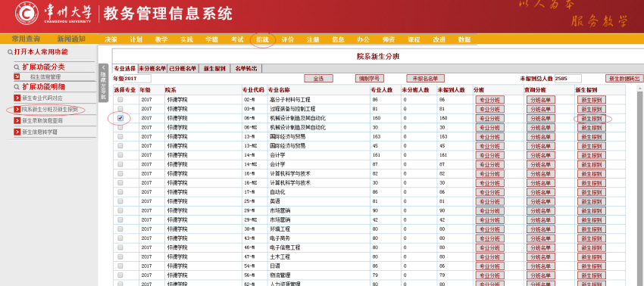Open the 招就 menu in the top bar
This screenshot has height=286, width=644.
tap(262, 40)
